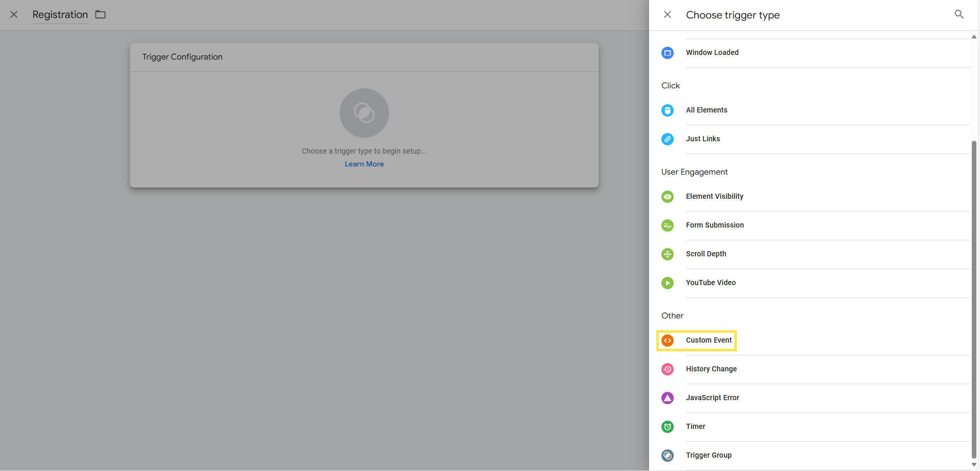Click the Window Loaded trigger icon
This screenshot has width=980, height=471.
coord(667,53)
